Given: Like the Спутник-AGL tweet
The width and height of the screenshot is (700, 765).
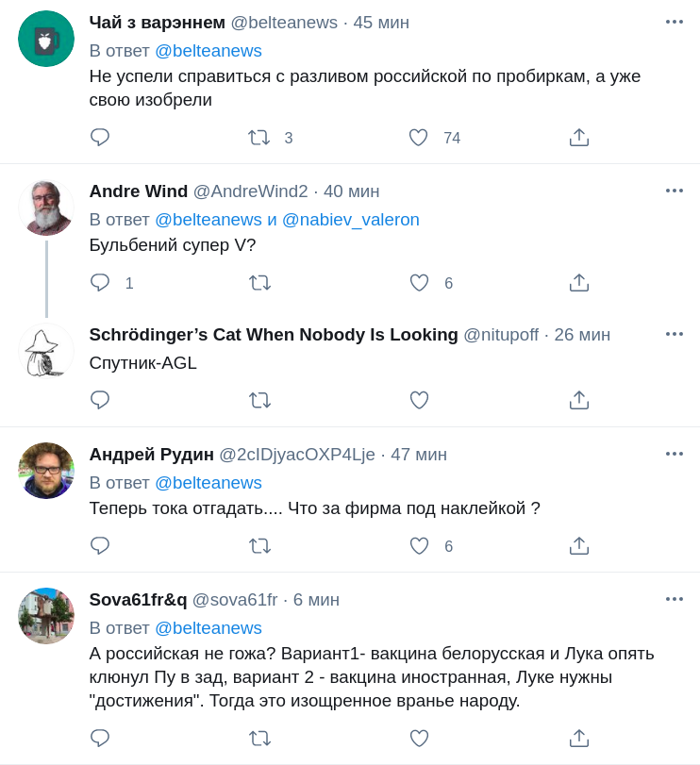Looking at the screenshot, I should [419, 400].
